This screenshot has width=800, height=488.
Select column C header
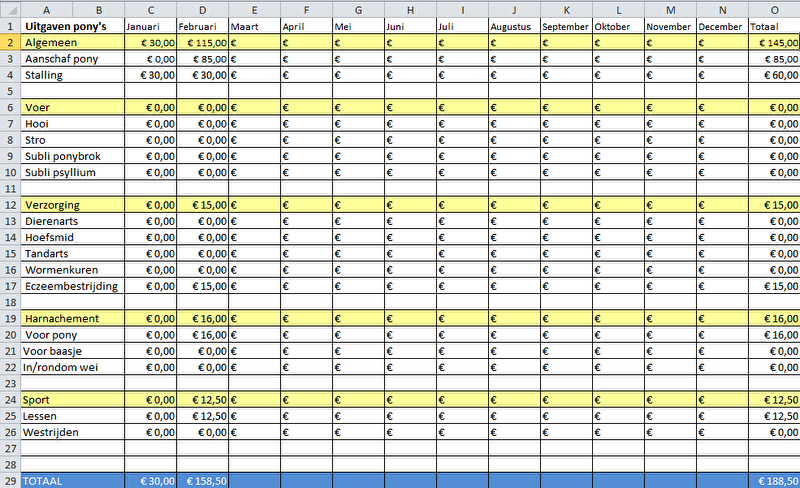[151, 10]
